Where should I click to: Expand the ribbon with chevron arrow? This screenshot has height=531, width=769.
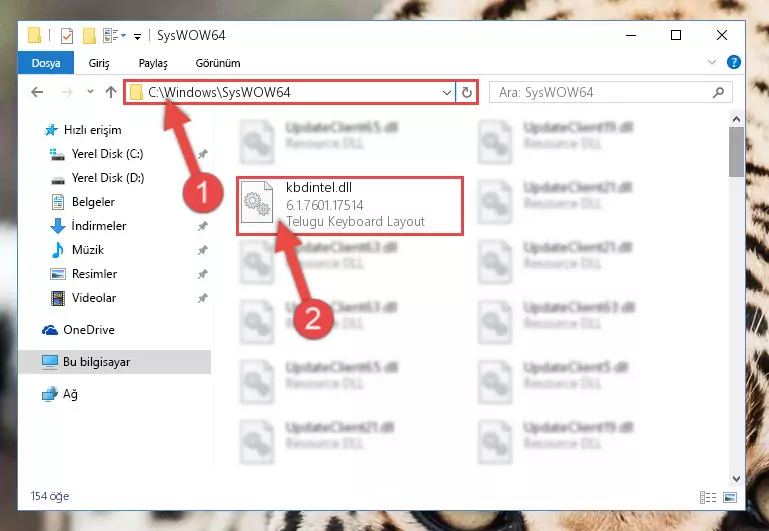point(712,62)
